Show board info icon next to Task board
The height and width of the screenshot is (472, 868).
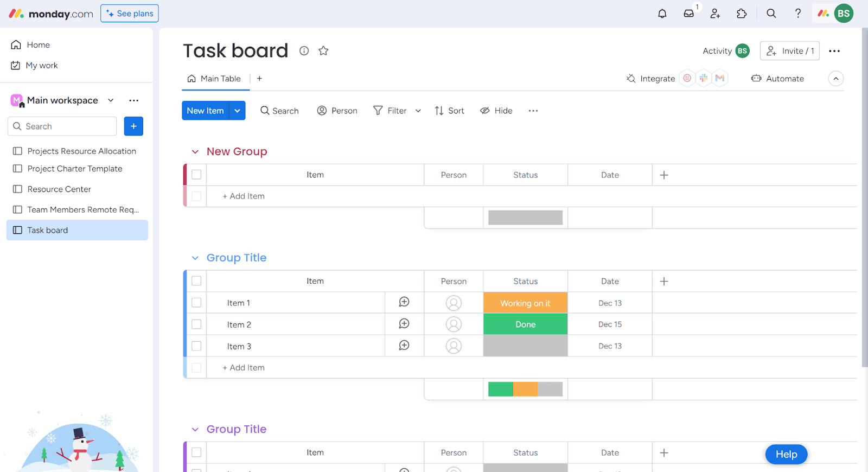(304, 50)
